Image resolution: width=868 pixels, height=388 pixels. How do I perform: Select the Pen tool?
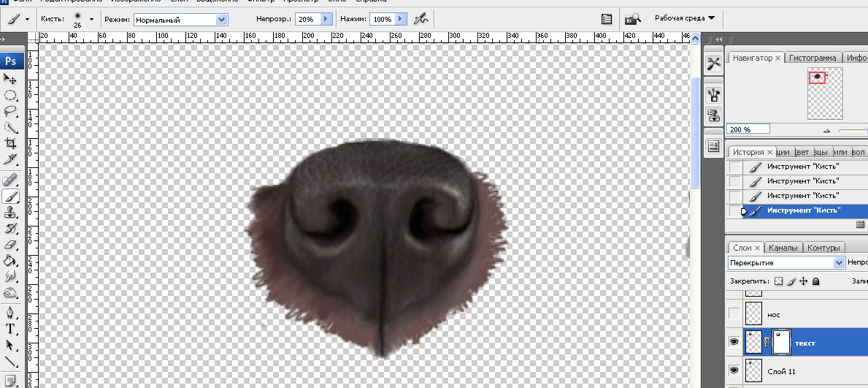tap(11, 312)
